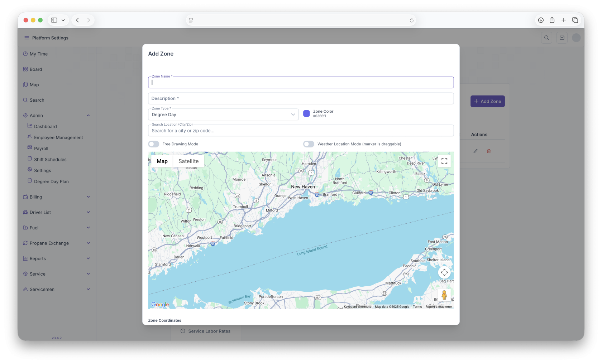Click the Add Zone button
This screenshot has width=602, height=364.
click(487, 101)
